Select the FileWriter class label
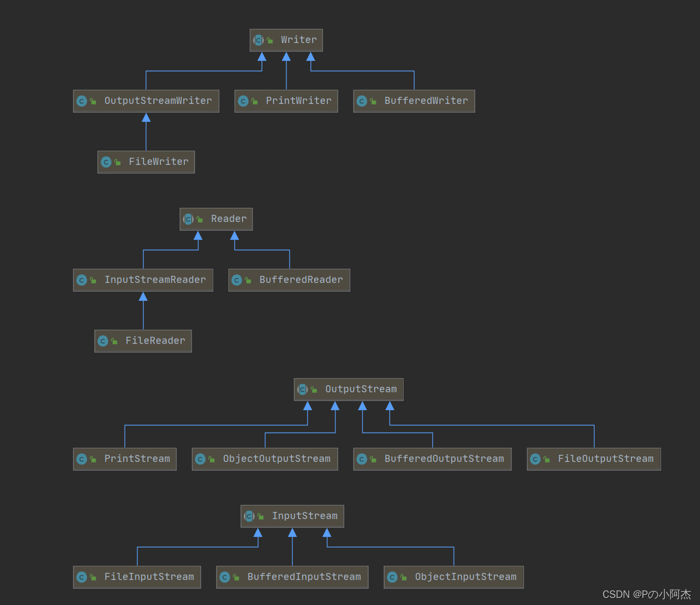This screenshot has width=700, height=605. (159, 162)
